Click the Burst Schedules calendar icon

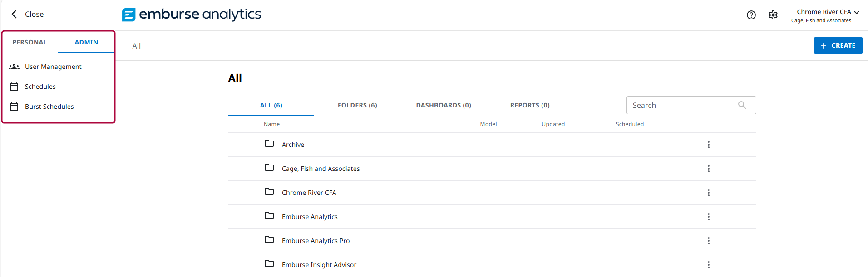pos(14,107)
